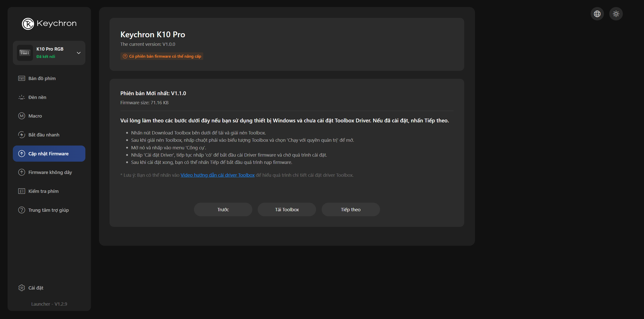Click firmware upgrade available badge
Viewport: 644px width, 319px height.
click(x=162, y=56)
